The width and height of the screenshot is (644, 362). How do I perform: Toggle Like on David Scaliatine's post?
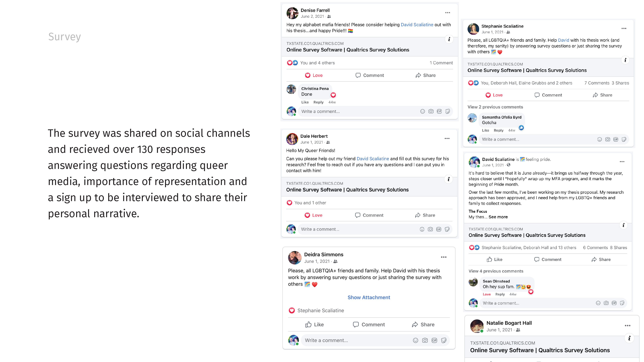click(x=494, y=260)
